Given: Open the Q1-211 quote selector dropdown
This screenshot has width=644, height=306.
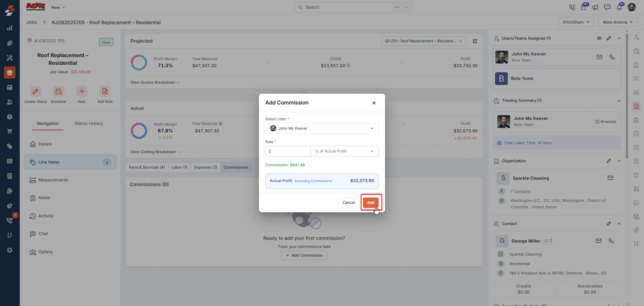Looking at the screenshot, I should pos(423,41).
